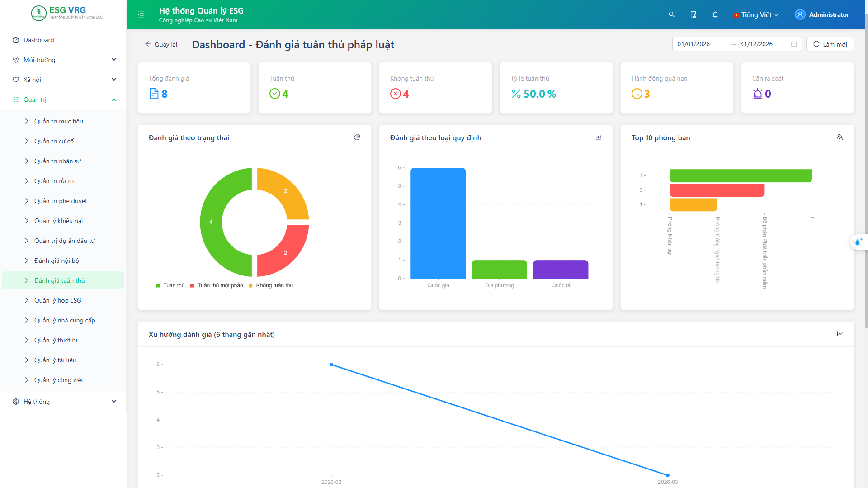868x488 pixels.
Task: Click the check-circle icon in Tuân thủ card
Action: coord(275,94)
